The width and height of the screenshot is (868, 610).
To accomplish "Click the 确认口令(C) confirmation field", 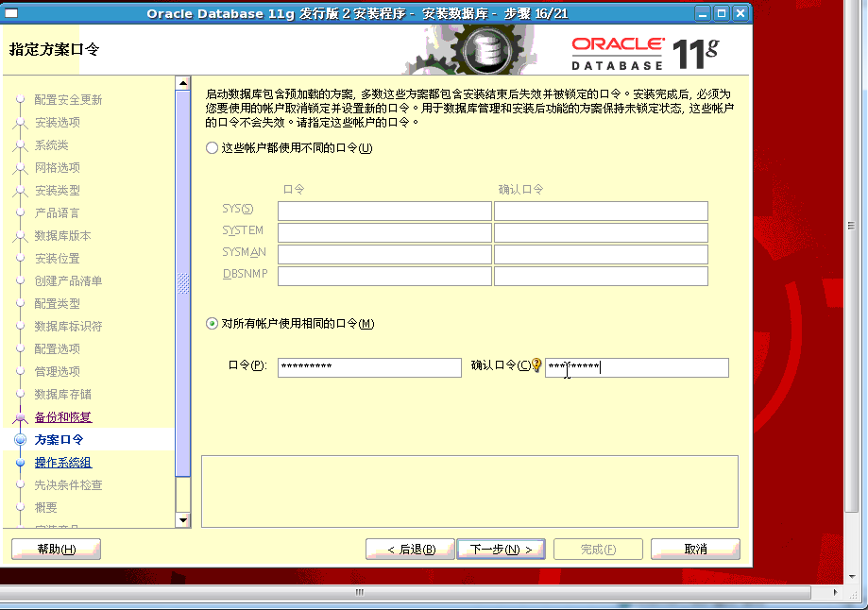I will [x=637, y=367].
